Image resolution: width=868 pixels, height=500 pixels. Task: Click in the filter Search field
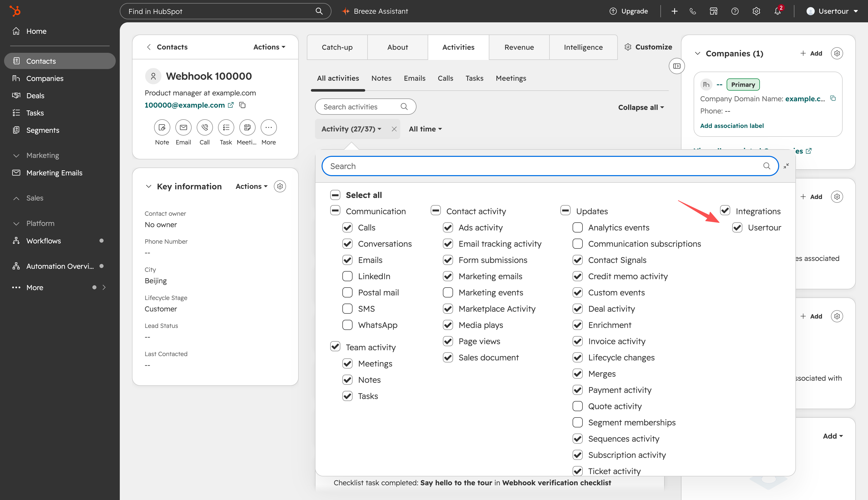550,166
